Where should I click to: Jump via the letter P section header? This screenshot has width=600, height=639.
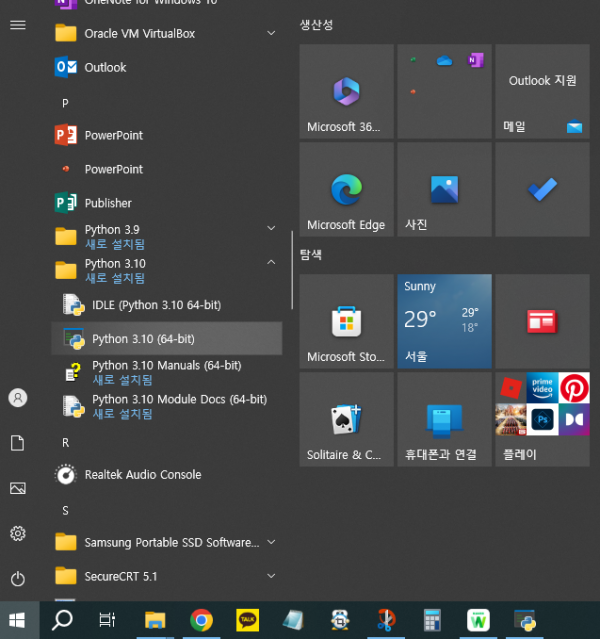65,103
